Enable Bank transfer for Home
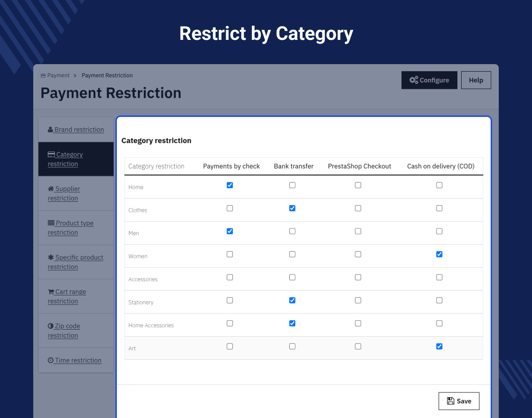Viewport: 532px width, 418px height. point(292,185)
